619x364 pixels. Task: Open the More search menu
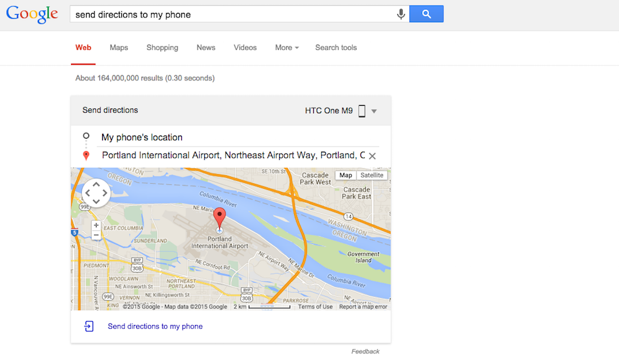pyautogui.click(x=287, y=48)
